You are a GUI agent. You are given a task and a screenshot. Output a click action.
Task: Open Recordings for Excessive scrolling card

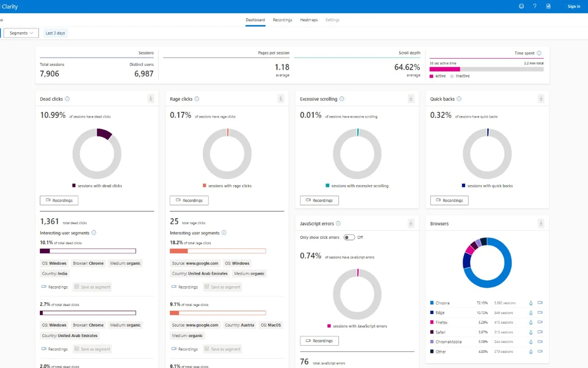319,200
